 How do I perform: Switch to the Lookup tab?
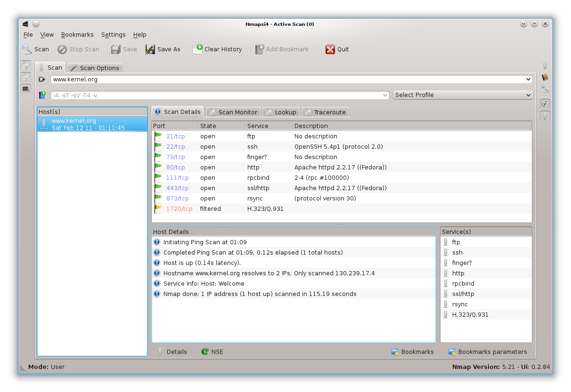(x=281, y=112)
